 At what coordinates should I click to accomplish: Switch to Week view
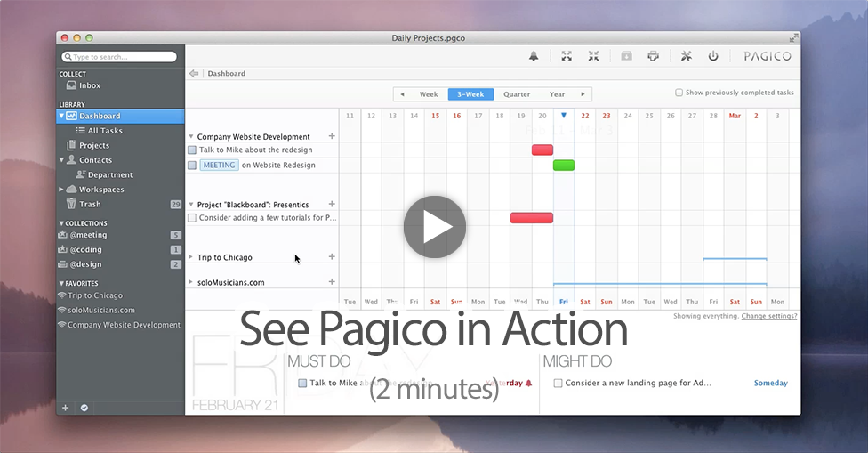[429, 94]
